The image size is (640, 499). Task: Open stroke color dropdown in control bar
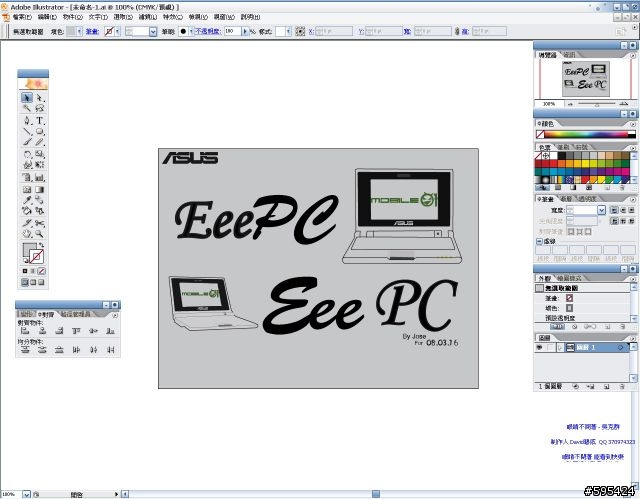pos(118,31)
